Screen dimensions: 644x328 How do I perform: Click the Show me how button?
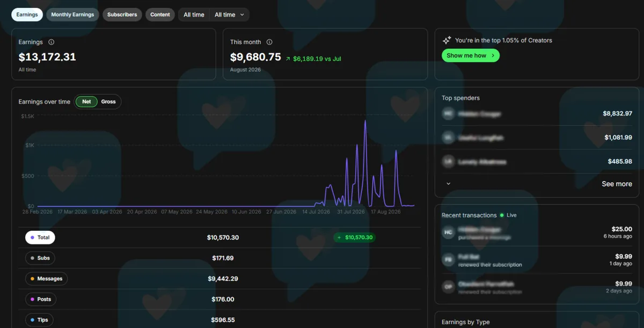click(471, 55)
